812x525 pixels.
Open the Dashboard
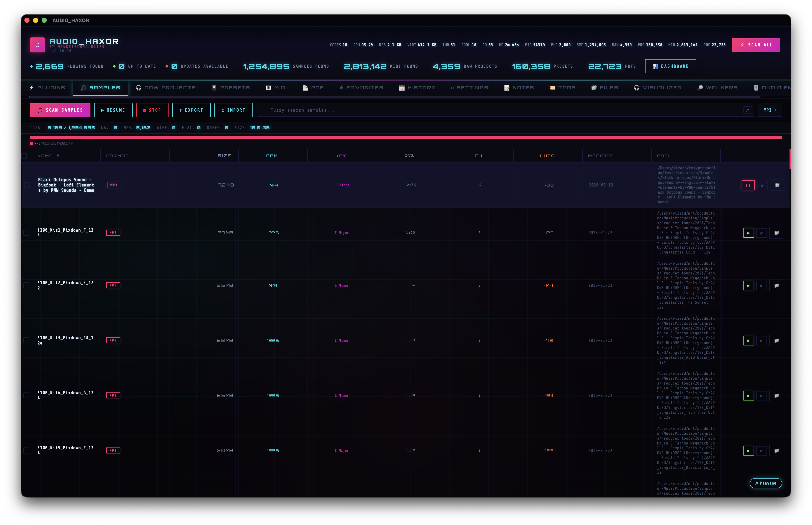670,66
